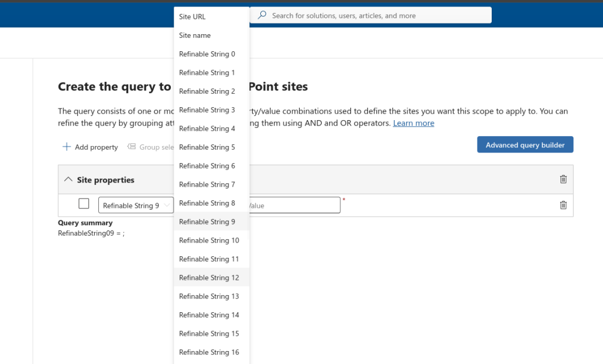
Task: Select Site URL from the list
Action: click(211, 16)
